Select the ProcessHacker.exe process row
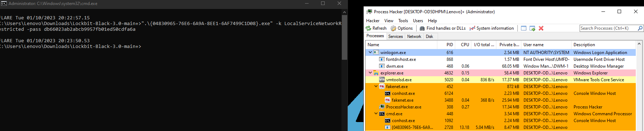The width and height of the screenshot is (644, 131). coord(501,107)
